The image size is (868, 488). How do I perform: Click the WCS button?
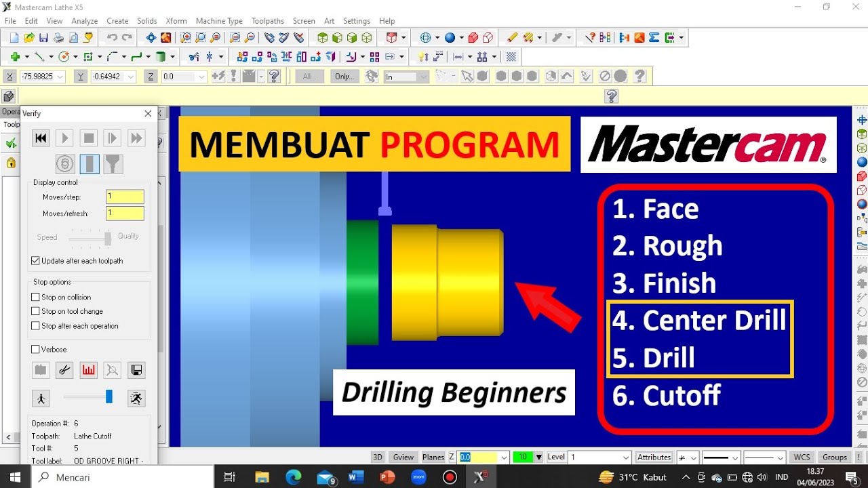[x=802, y=457]
